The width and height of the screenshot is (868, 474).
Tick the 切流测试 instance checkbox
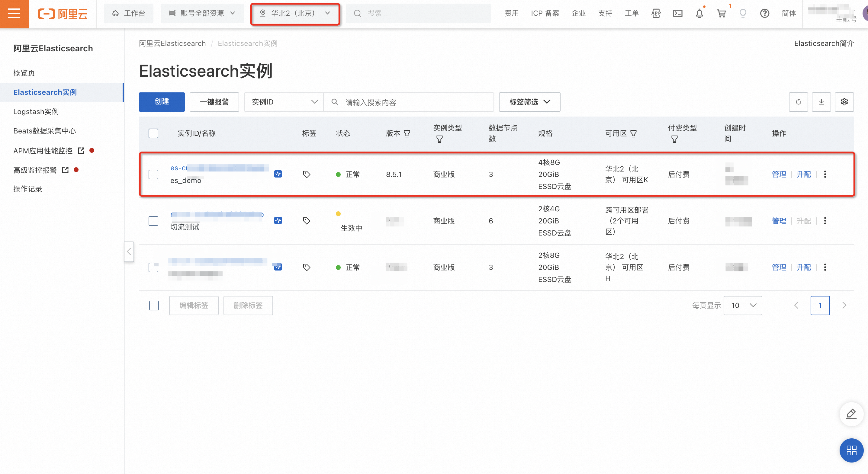click(153, 221)
